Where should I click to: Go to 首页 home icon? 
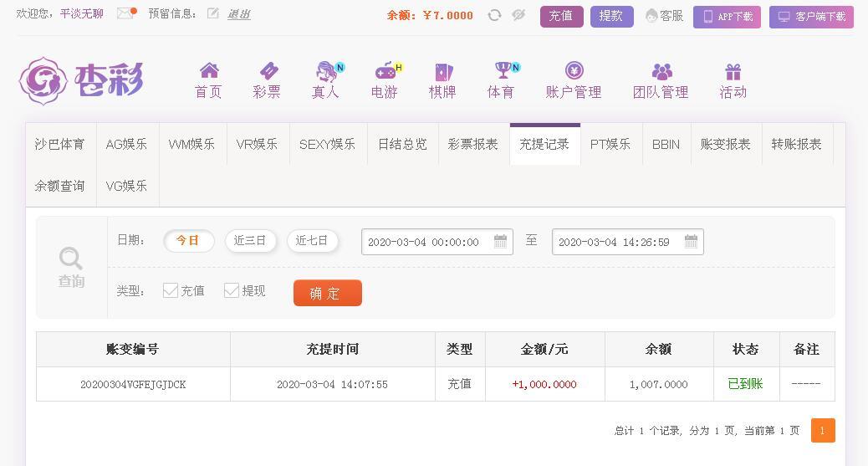coord(209,80)
